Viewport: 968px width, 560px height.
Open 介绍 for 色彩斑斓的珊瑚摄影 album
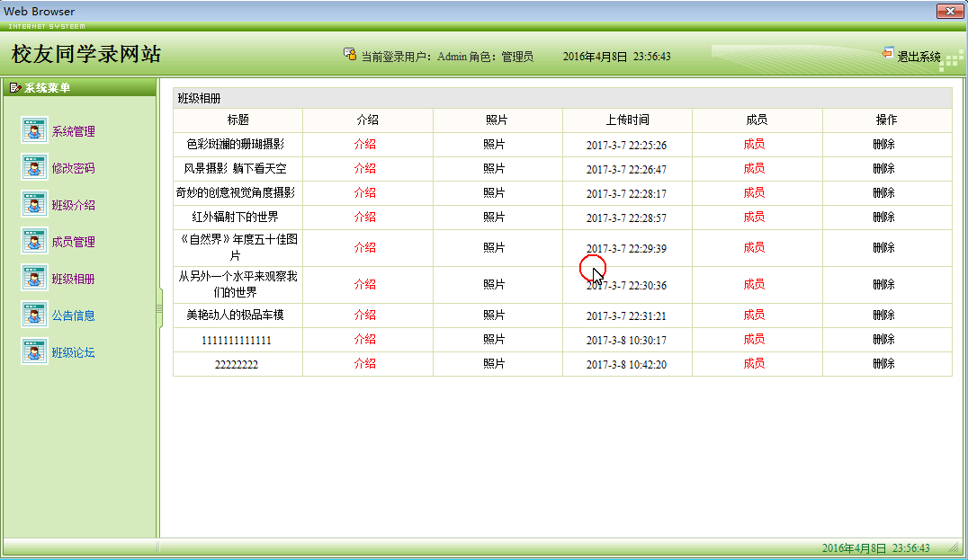pyautogui.click(x=365, y=144)
